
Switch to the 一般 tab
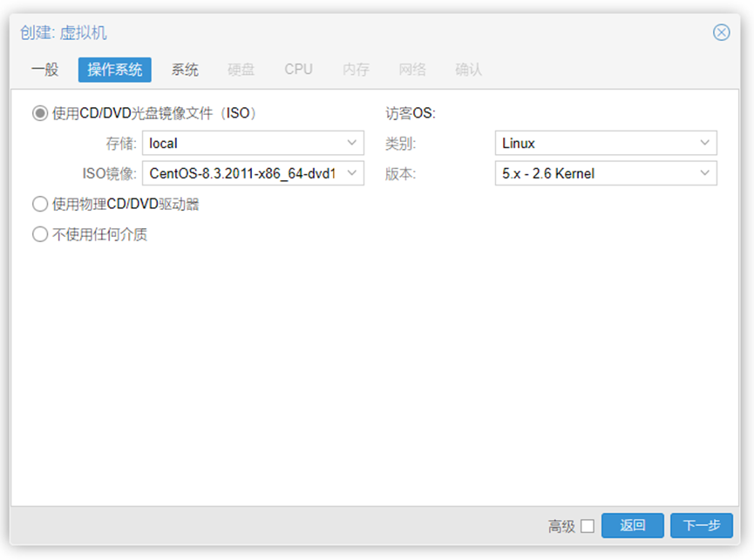click(44, 70)
